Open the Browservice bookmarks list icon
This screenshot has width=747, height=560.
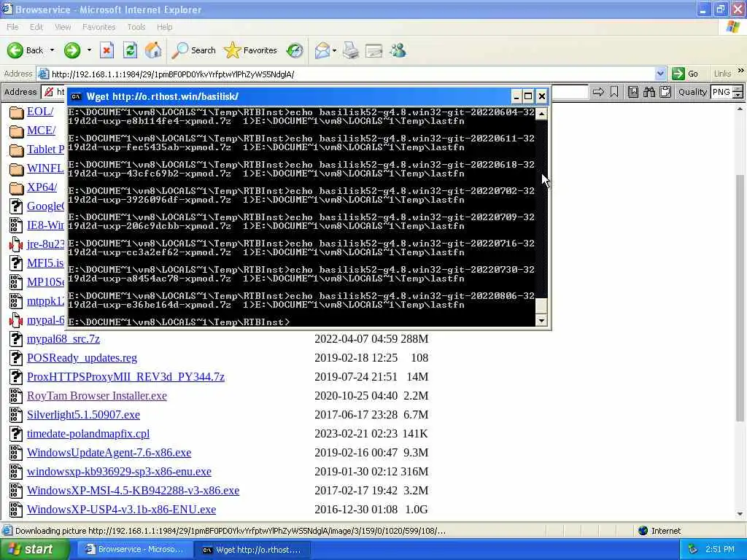pos(633,92)
